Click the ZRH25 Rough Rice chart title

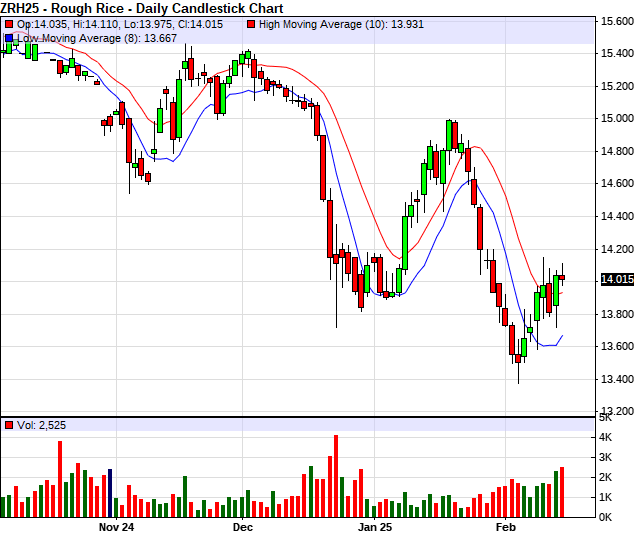(x=142, y=8)
